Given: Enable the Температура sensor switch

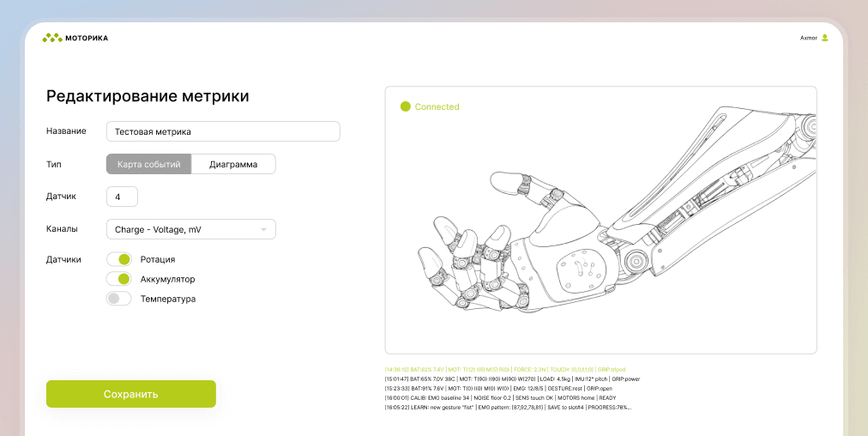Looking at the screenshot, I should [119, 299].
